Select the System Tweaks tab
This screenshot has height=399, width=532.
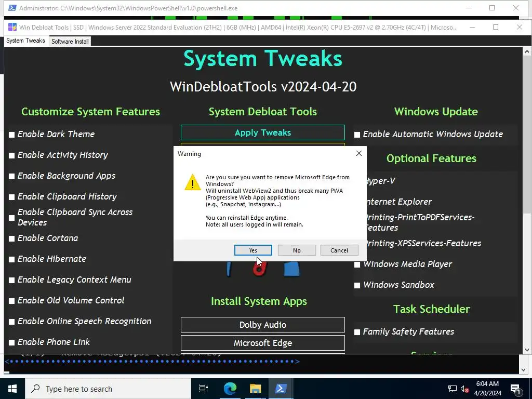25,41
